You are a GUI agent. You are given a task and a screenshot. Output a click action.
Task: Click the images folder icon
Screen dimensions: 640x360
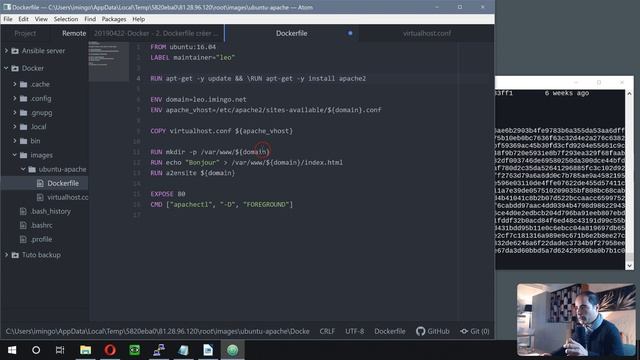24,156
